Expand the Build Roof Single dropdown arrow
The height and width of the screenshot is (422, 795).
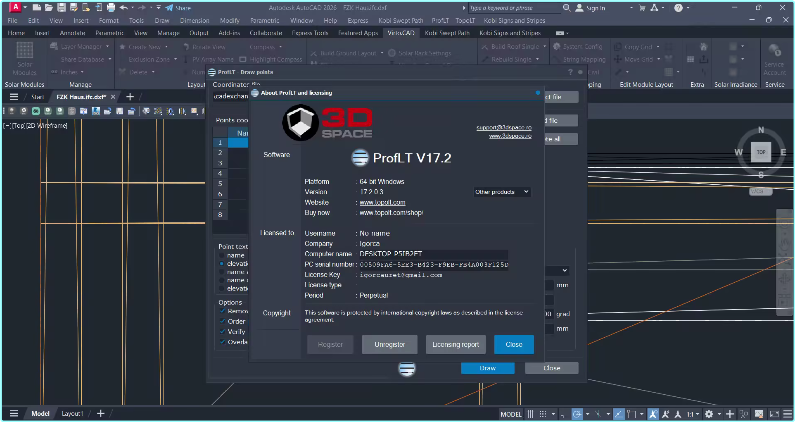pyautogui.click(x=545, y=47)
